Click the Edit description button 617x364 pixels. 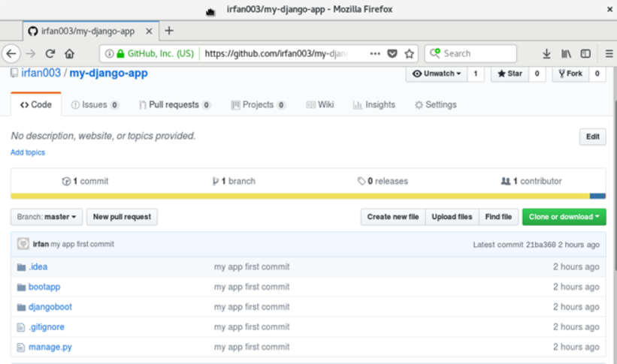pos(593,137)
